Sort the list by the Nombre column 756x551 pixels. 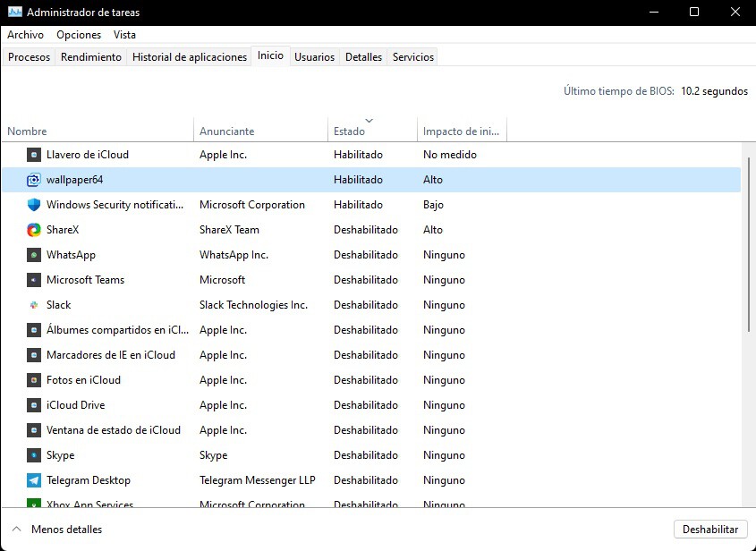[27, 131]
